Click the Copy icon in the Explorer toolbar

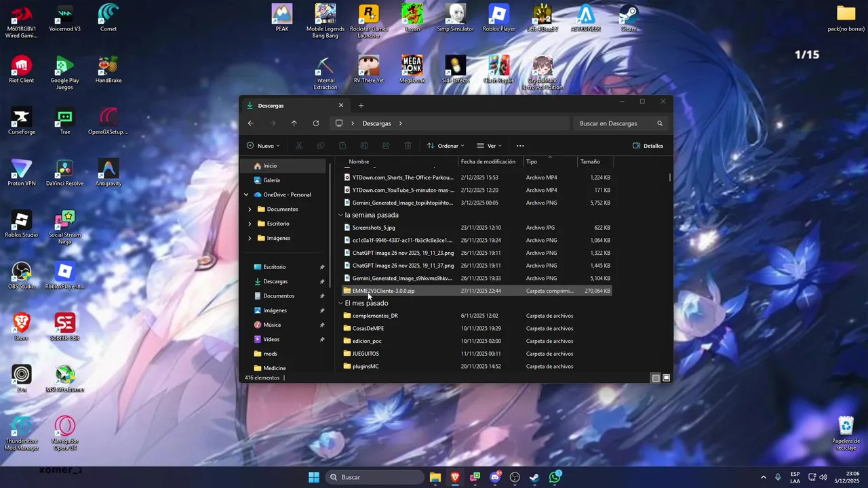321,146
